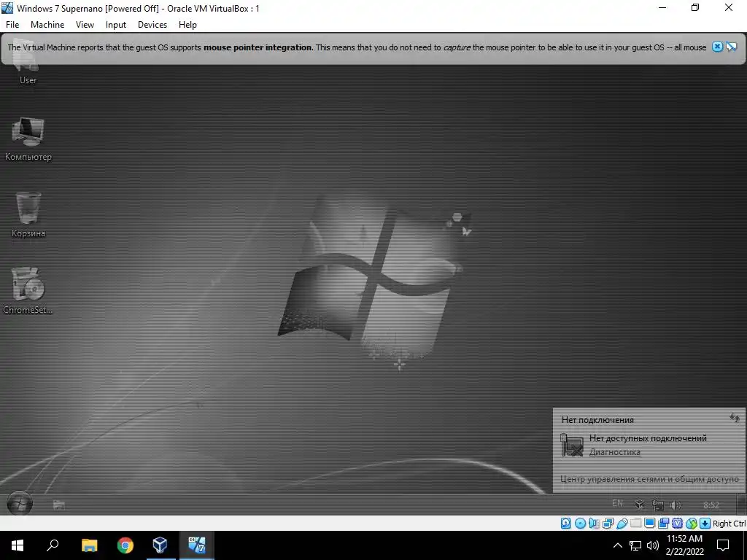The height and width of the screenshot is (560, 747).
Task: Click the display indicator in status bar
Action: tap(649, 524)
